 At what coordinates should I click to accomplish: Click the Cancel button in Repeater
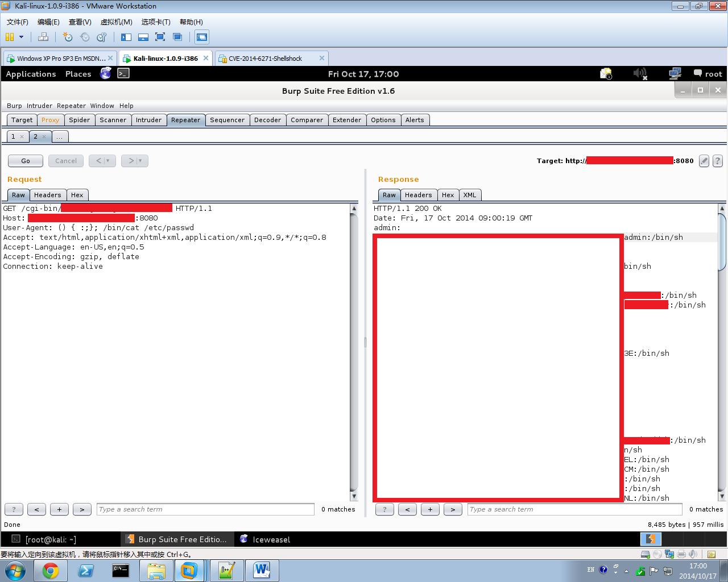point(66,161)
